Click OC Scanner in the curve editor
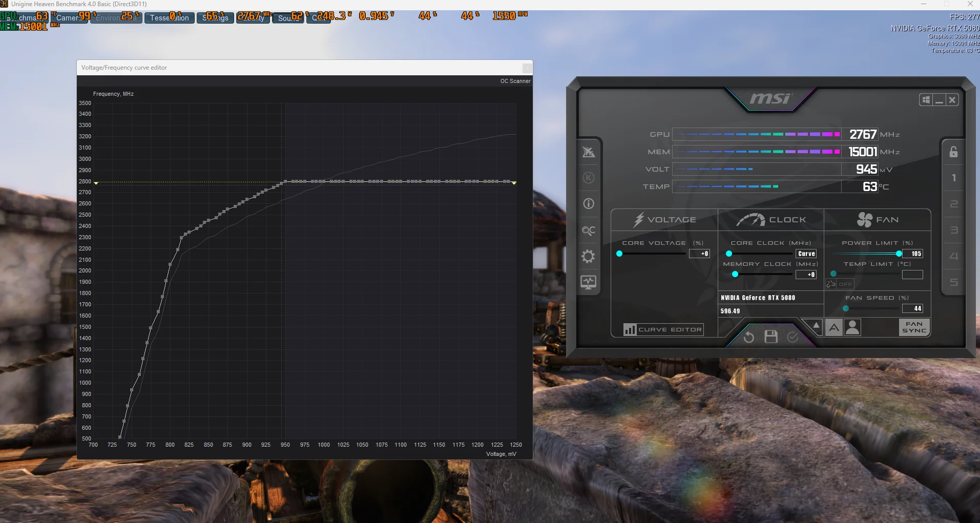The image size is (980, 523). (x=515, y=81)
